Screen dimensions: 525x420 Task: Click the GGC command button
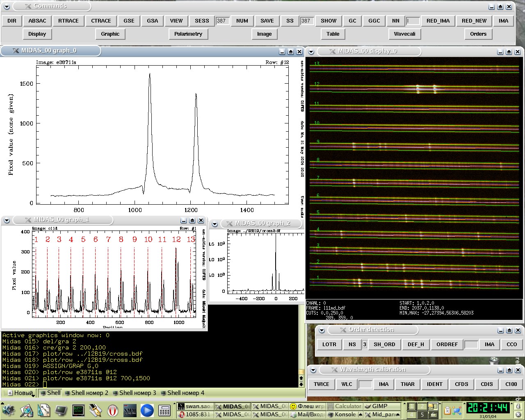pyautogui.click(x=374, y=21)
